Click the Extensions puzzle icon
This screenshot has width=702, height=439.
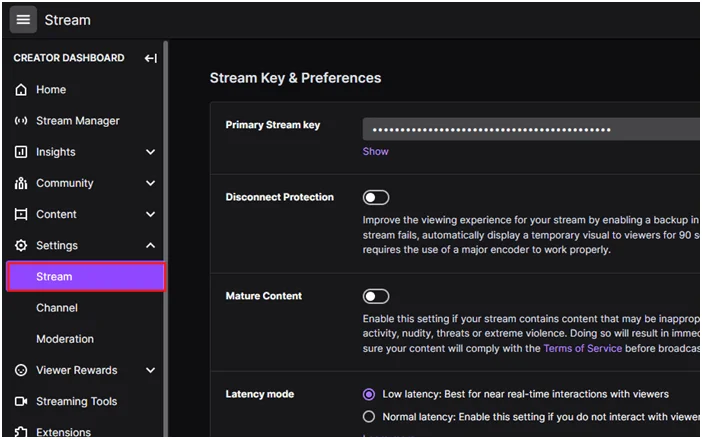21,432
